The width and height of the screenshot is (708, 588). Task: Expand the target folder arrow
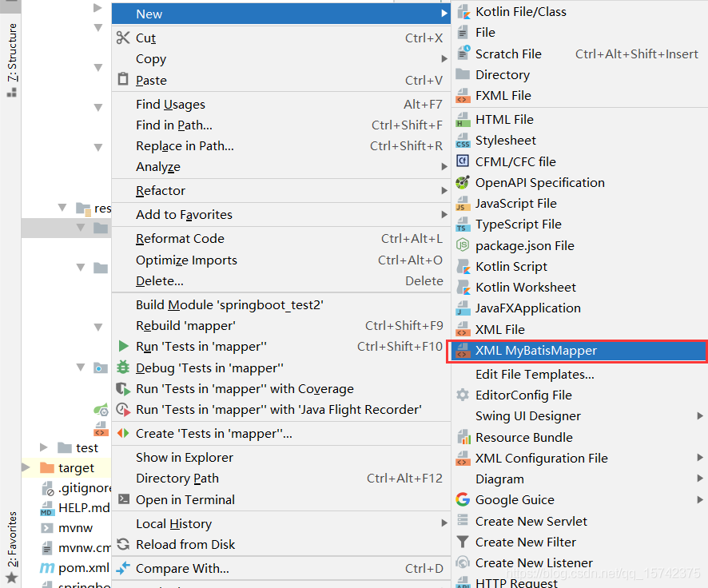click(x=26, y=467)
